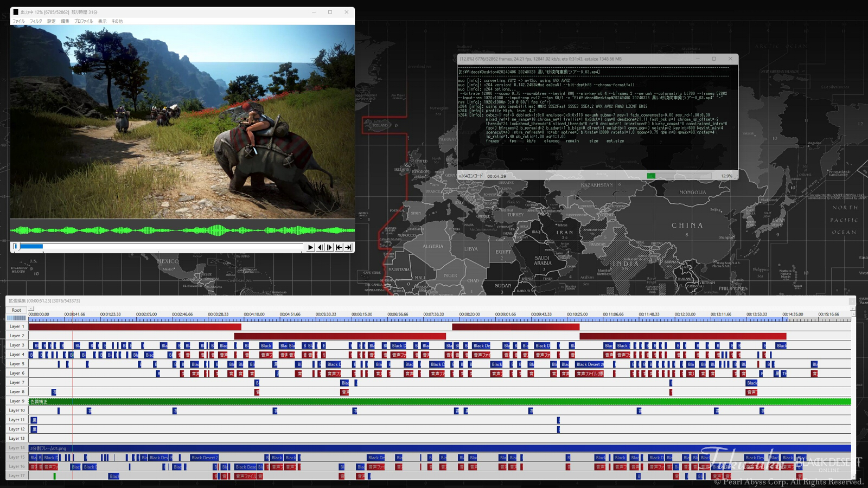The image size is (868, 488).
Task: Open the 表示 menu
Action: pyautogui.click(x=103, y=21)
